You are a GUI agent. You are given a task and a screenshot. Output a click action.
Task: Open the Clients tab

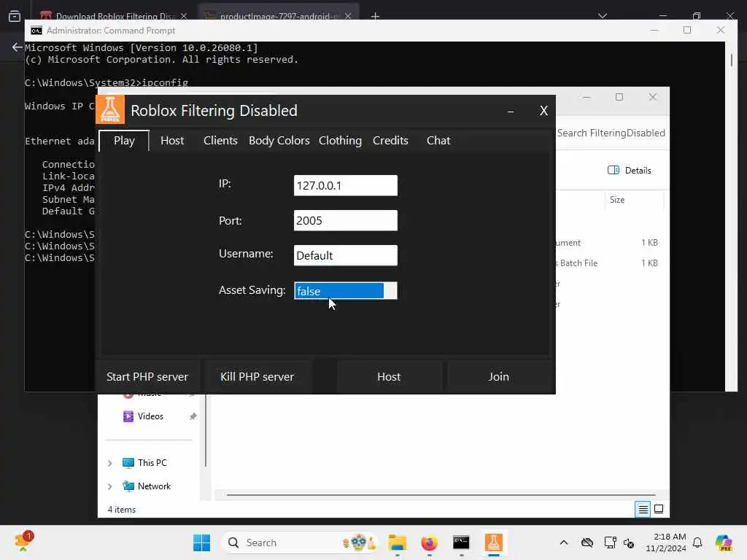(220, 141)
